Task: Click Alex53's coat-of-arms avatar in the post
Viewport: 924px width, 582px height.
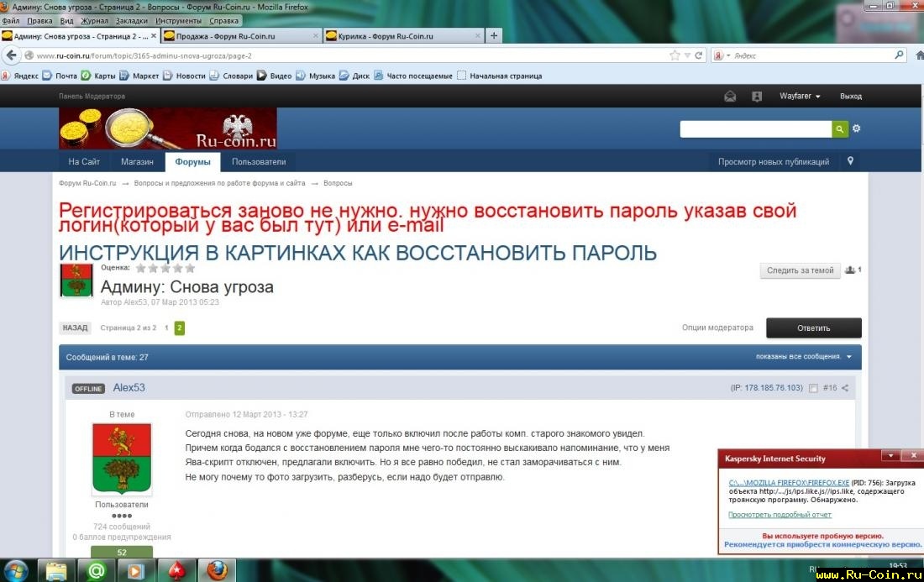Action: point(122,459)
